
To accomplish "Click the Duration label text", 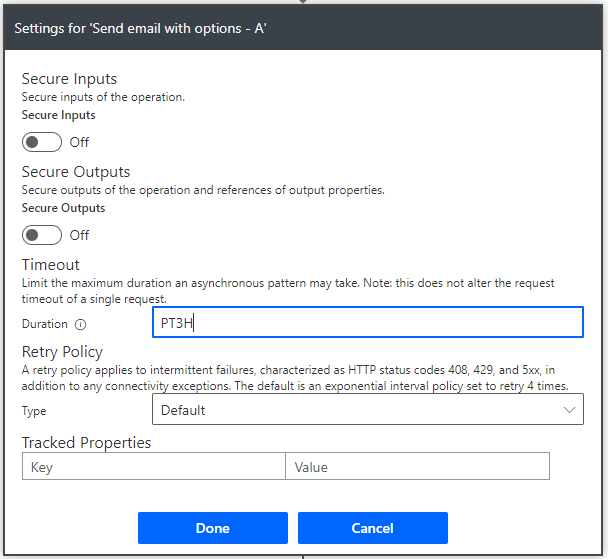I will [45, 324].
